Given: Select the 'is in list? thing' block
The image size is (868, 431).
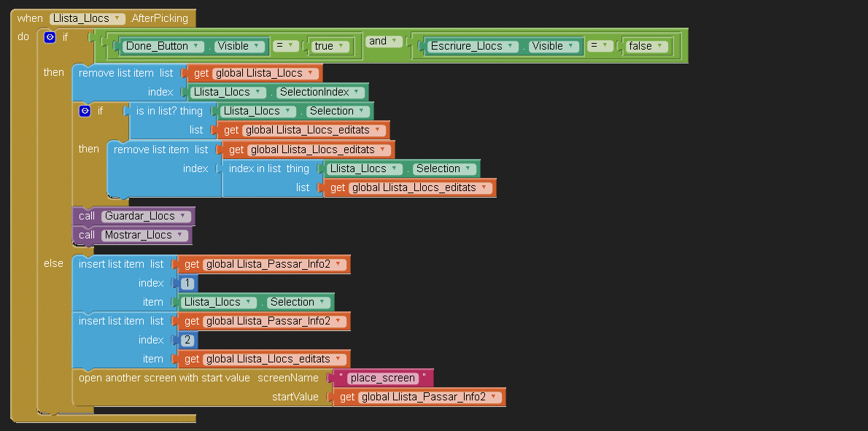Looking at the screenshot, I should pos(169,112).
